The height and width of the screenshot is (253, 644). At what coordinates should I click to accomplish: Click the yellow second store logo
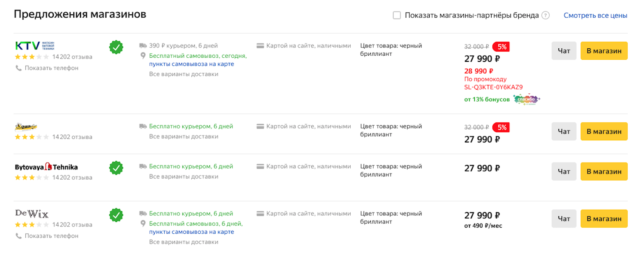(x=26, y=126)
